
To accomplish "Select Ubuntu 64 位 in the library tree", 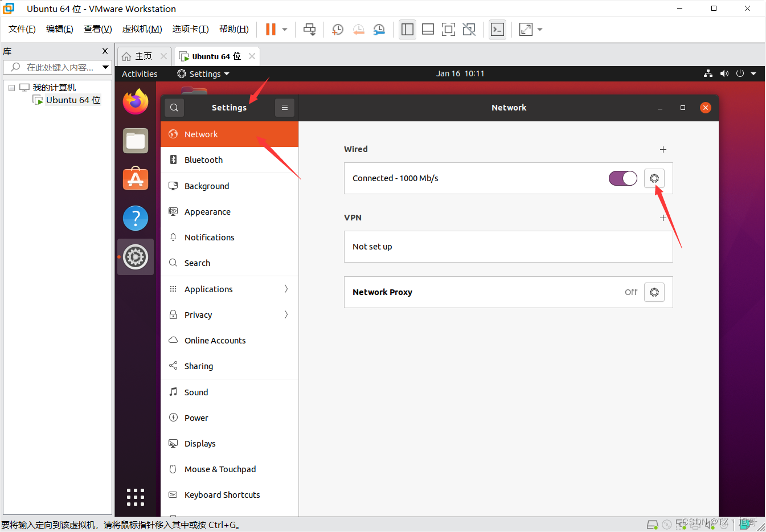I will click(73, 100).
